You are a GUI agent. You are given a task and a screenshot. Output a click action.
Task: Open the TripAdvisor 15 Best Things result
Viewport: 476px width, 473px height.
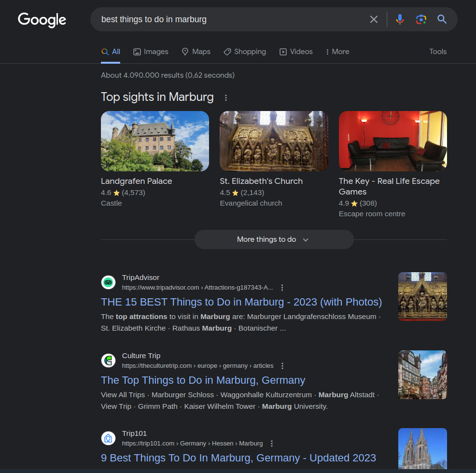tap(241, 302)
